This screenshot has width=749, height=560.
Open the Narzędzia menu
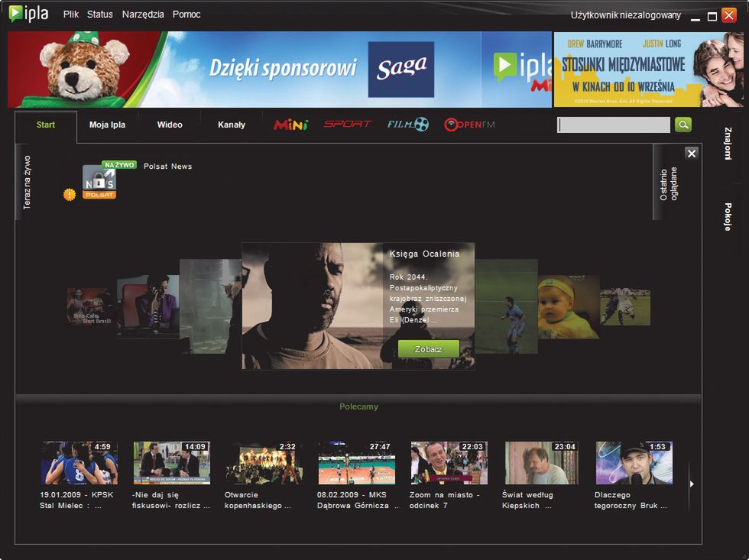coord(143,15)
